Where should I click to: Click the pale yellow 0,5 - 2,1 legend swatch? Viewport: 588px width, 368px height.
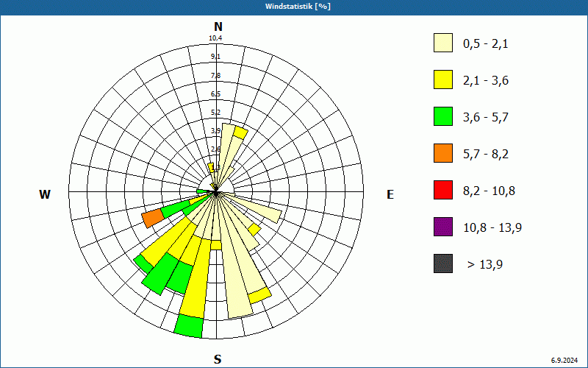[443, 43]
